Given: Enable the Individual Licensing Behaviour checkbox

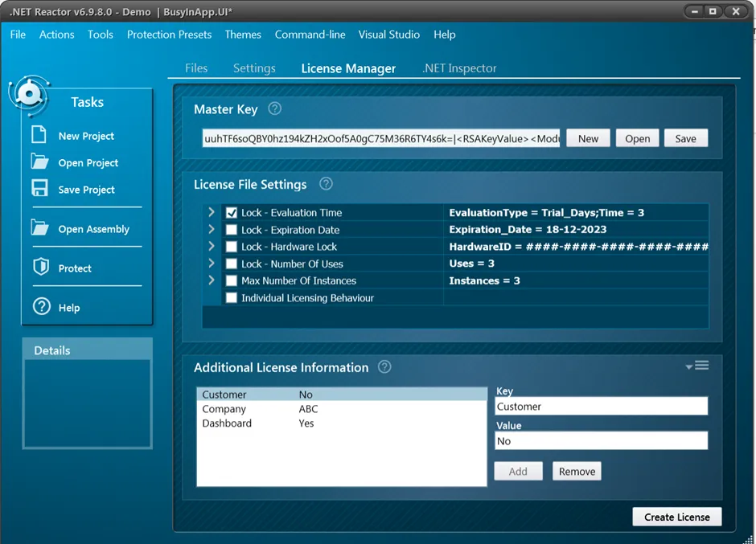Looking at the screenshot, I should pyautogui.click(x=232, y=298).
